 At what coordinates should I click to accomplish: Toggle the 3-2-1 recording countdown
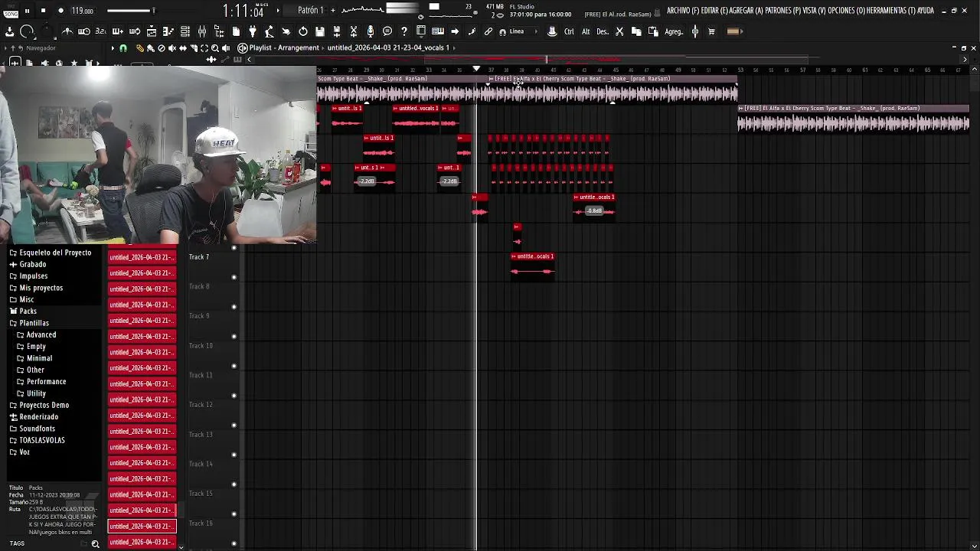[100, 31]
